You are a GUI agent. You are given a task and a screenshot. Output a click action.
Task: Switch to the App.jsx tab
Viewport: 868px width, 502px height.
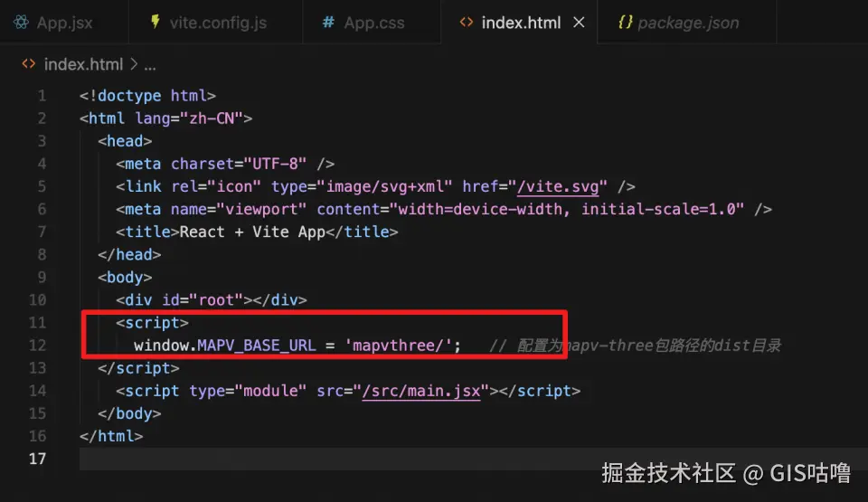[64, 23]
